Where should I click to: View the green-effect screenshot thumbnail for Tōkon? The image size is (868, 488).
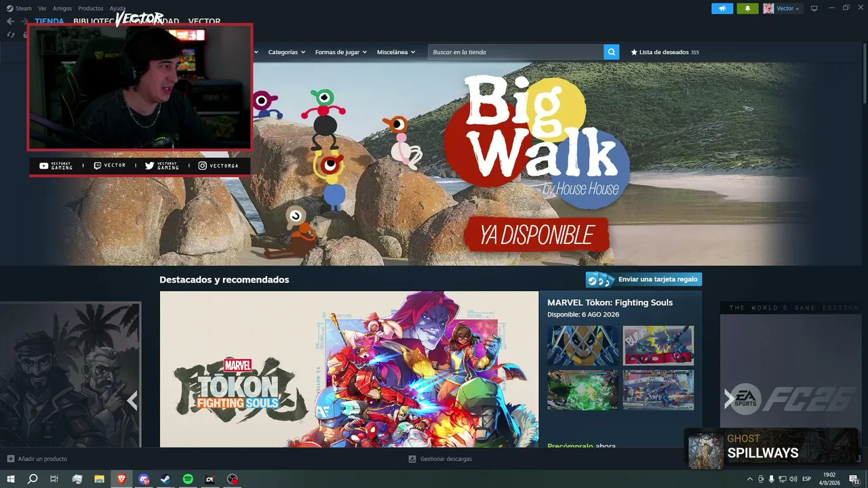coord(583,390)
